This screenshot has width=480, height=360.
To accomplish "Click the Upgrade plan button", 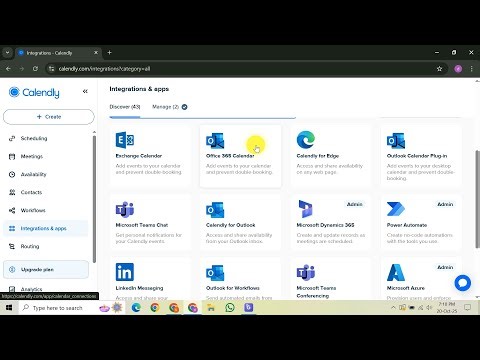I will pyautogui.click(x=46, y=269).
